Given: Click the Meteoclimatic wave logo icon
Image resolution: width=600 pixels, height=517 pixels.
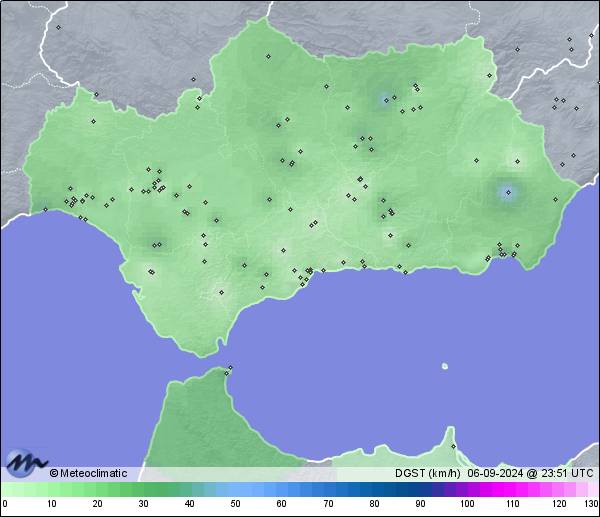Looking at the screenshot, I should (x=26, y=463).
